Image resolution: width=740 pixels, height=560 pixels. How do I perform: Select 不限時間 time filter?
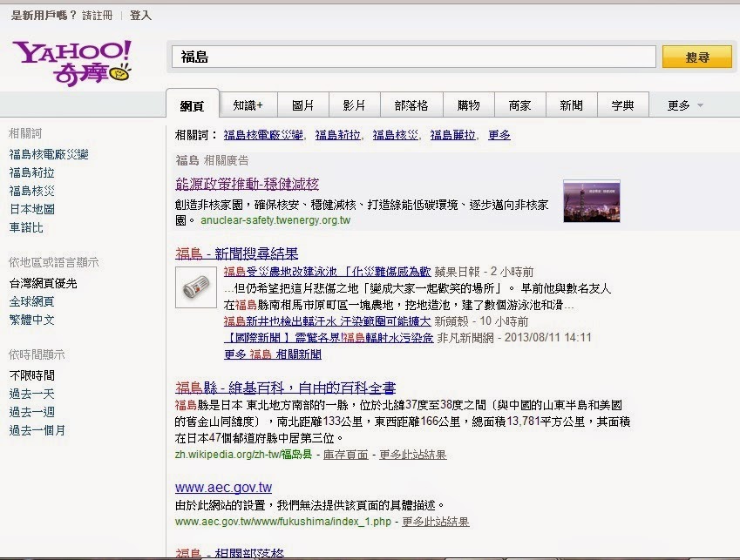31,375
